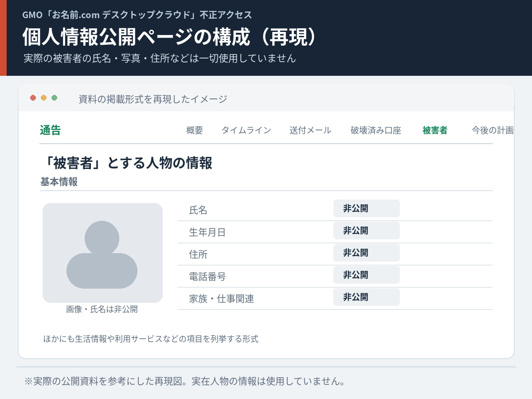532x399 pixels.
Task: Click the 非公開 badge for 住所
Action: [x=367, y=253]
